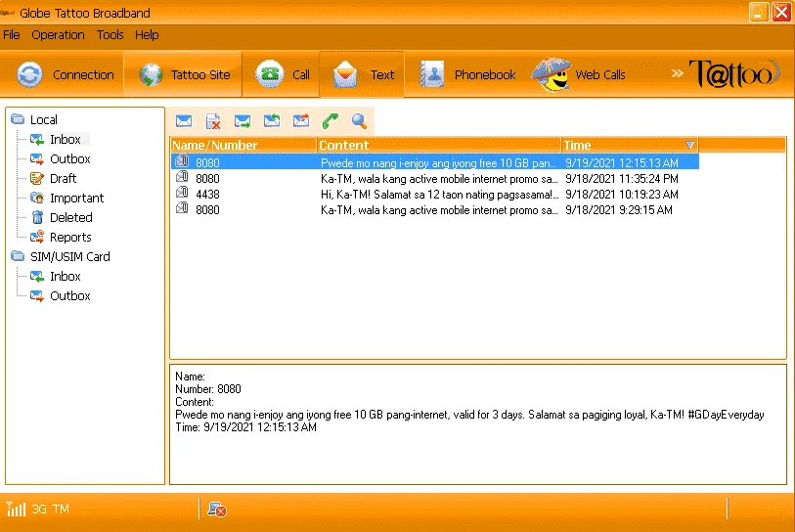Click the green phone call icon
Screen dimensions: 795x532
pyautogui.click(x=331, y=120)
